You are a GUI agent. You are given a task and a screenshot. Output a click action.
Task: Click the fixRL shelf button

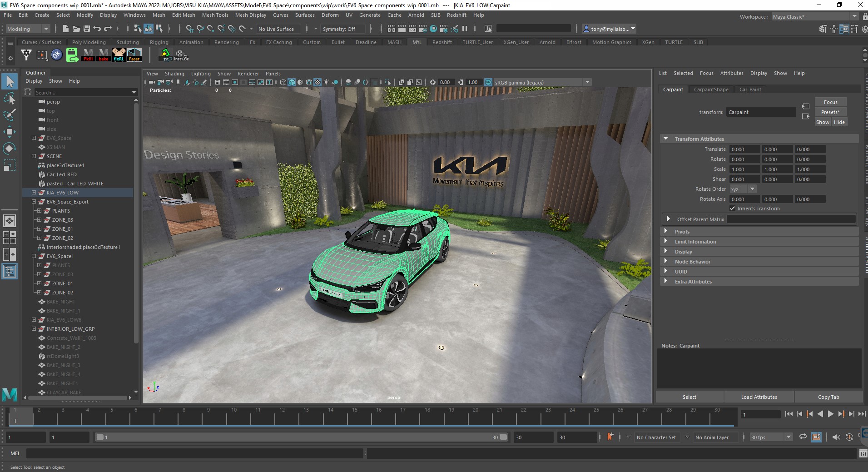pyautogui.click(x=119, y=55)
